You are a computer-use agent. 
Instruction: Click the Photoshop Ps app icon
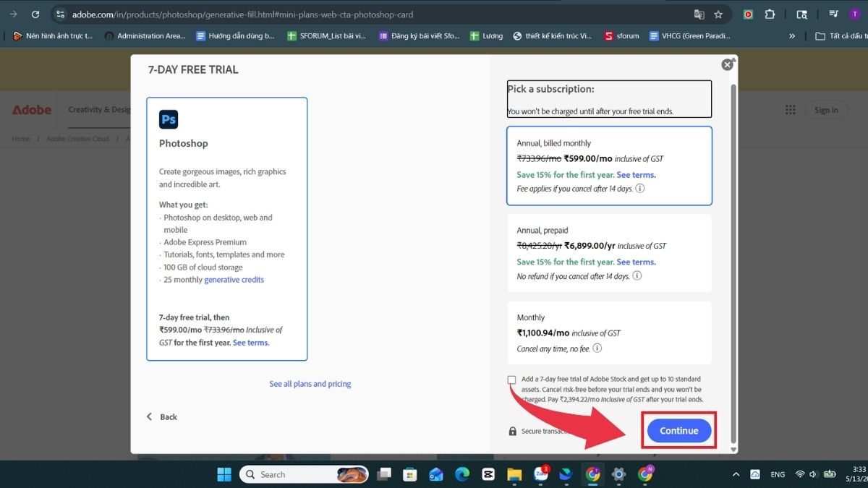169,119
